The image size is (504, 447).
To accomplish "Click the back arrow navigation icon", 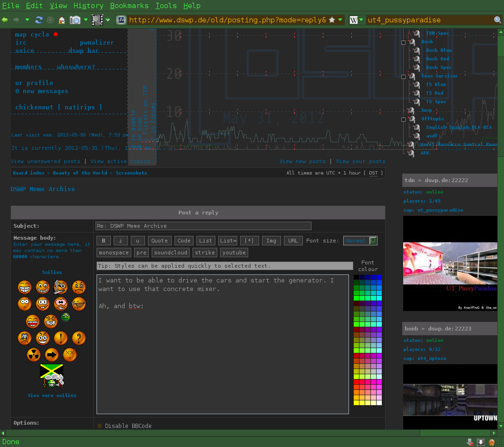I will point(5,20).
